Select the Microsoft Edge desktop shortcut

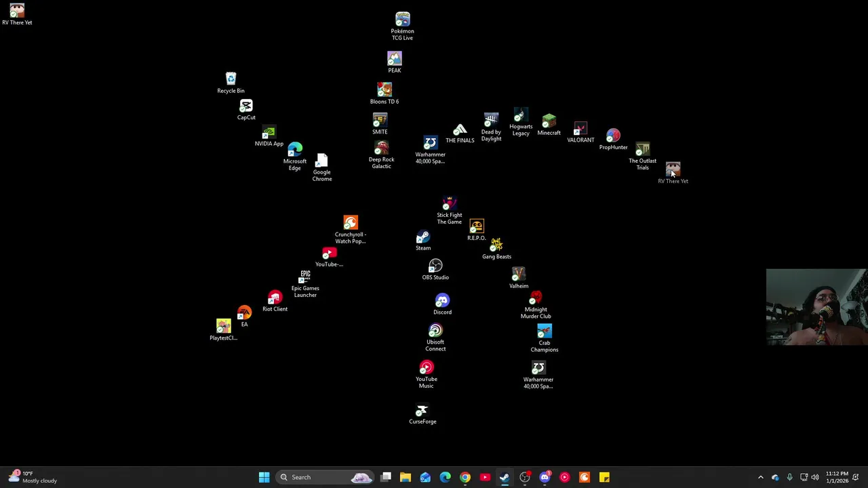[x=295, y=157]
